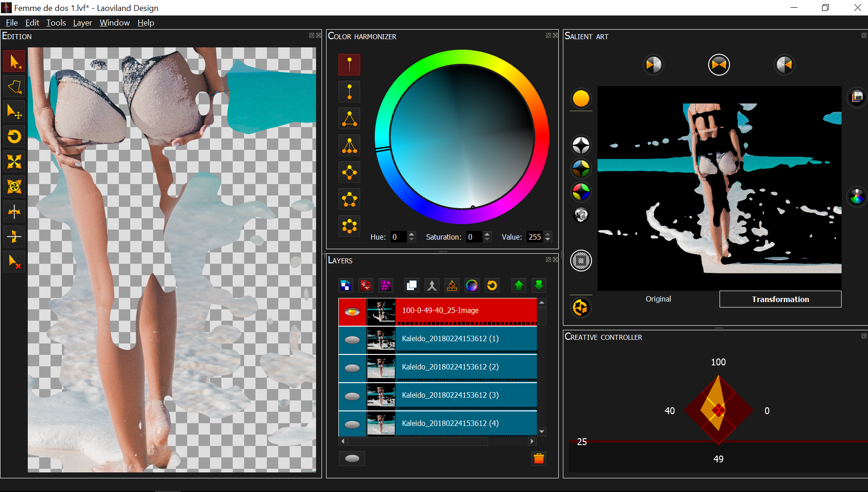
Task: Increase the Value stepper
Action: pyautogui.click(x=548, y=234)
